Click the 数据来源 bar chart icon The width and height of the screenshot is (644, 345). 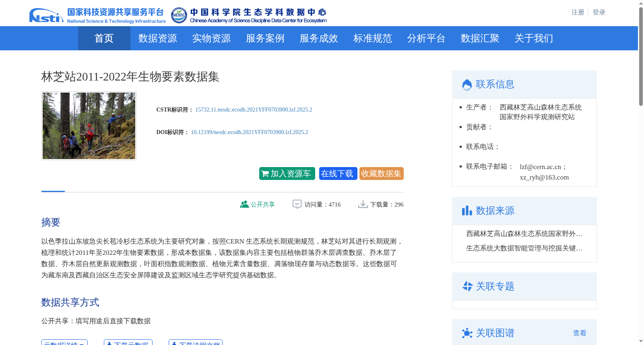pyautogui.click(x=467, y=211)
